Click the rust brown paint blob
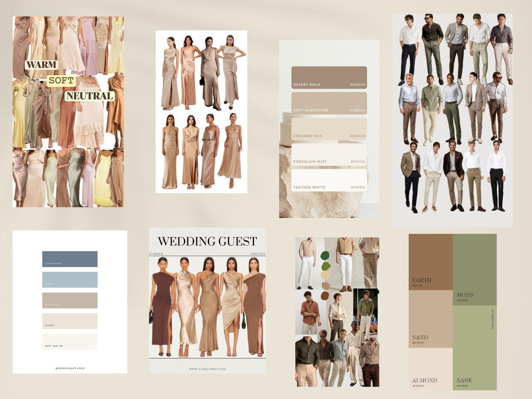Viewport: 532px width, 399px height. point(325,296)
